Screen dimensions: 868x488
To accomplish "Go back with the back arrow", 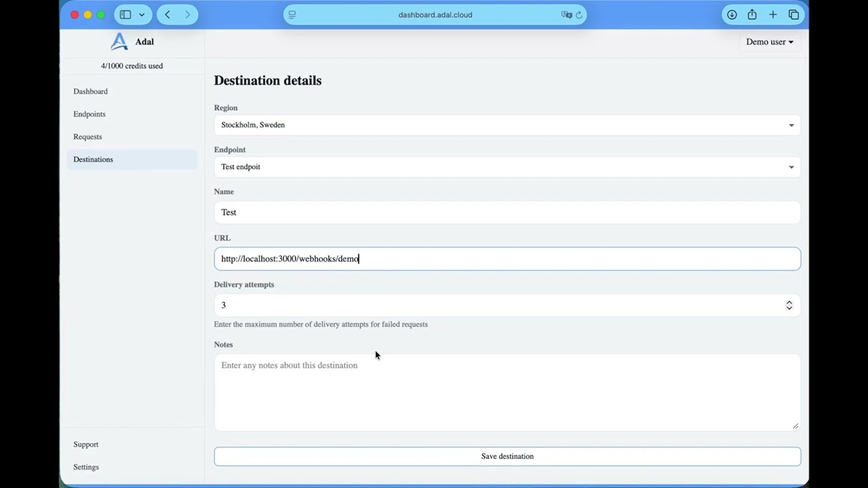I will click(168, 15).
